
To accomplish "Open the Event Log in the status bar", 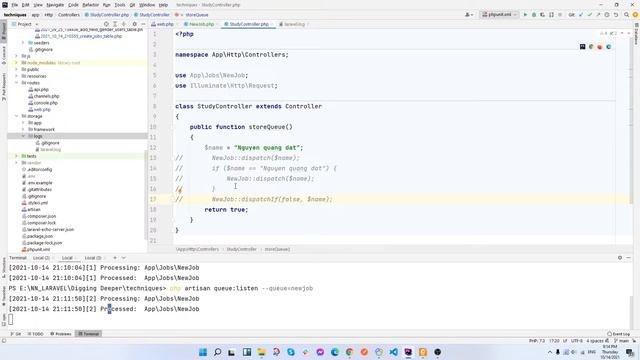I will (618, 334).
